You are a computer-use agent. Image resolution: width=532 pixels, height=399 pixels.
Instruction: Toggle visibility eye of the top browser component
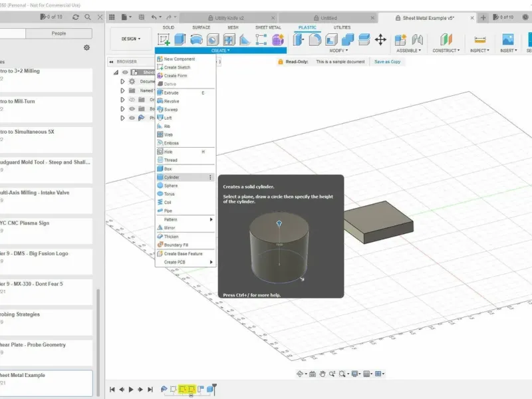pos(124,72)
